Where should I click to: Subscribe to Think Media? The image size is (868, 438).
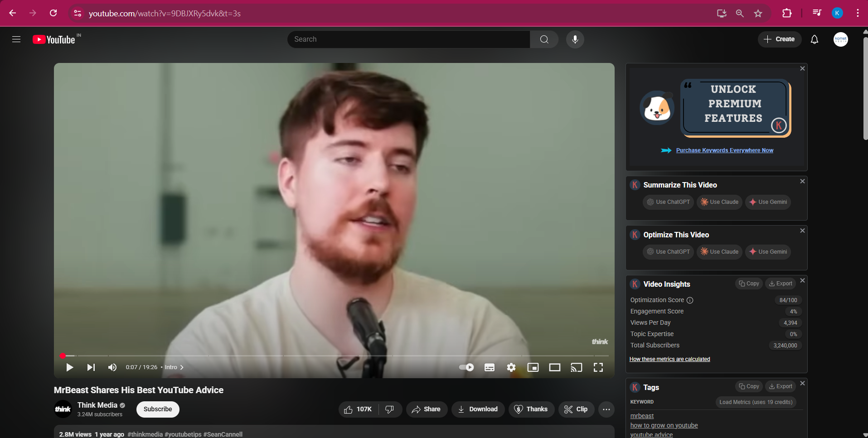click(x=158, y=409)
